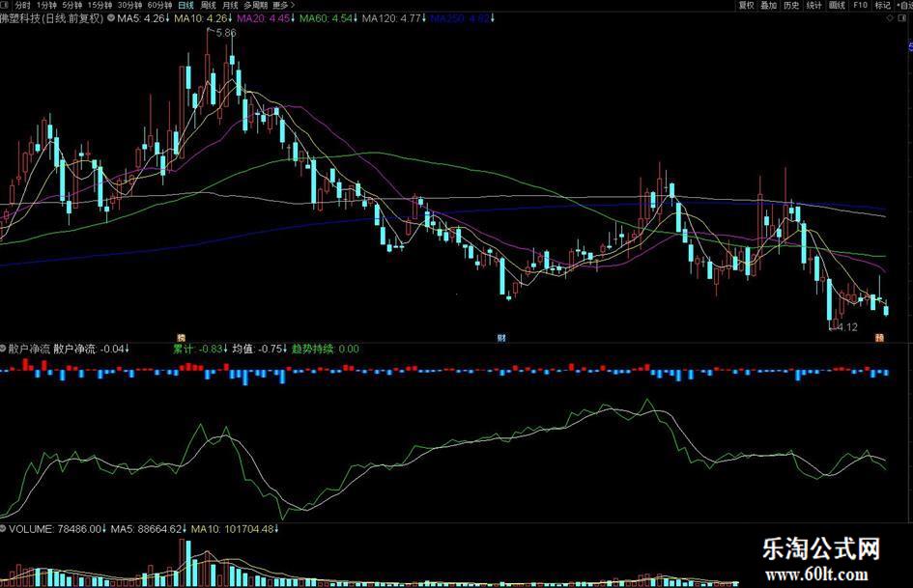Open the F10 company info
The image size is (913, 588).
[x=860, y=5]
